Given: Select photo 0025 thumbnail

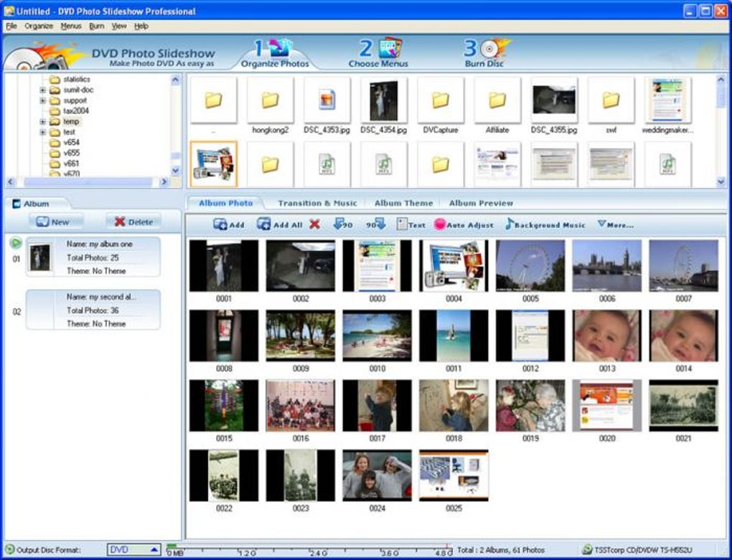Looking at the screenshot, I should pos(454,475).
